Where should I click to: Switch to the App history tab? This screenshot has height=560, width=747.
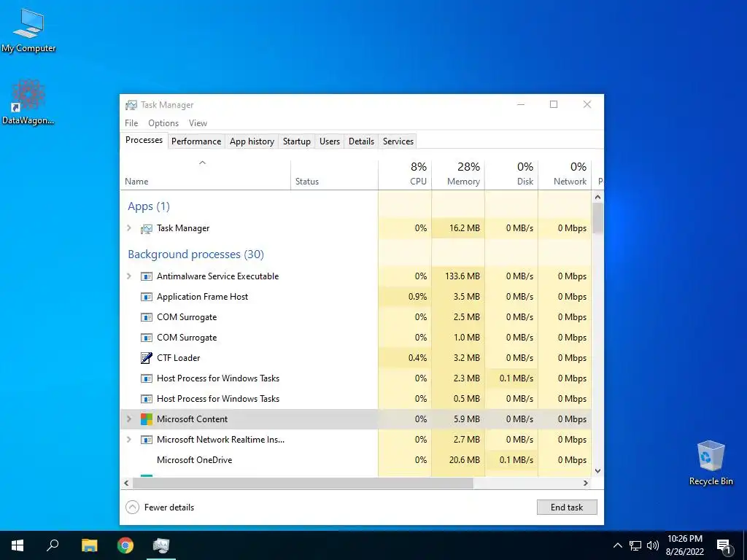[x=252, y=141]
